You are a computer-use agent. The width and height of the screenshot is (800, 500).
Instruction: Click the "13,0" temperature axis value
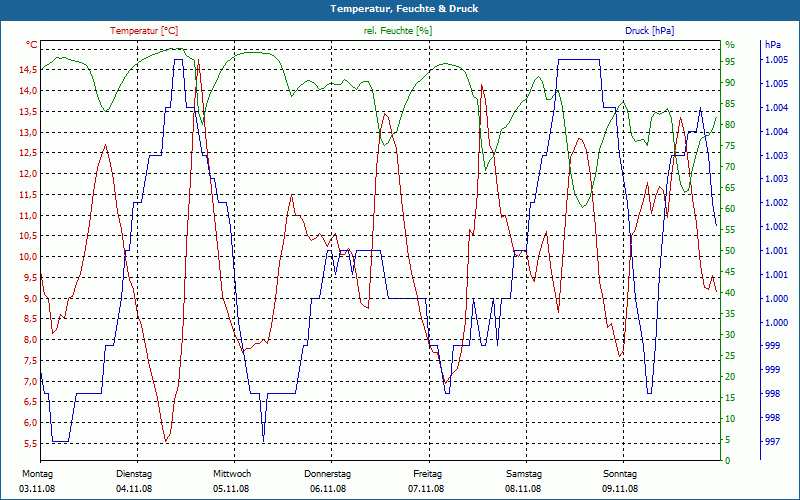(28, 133)
